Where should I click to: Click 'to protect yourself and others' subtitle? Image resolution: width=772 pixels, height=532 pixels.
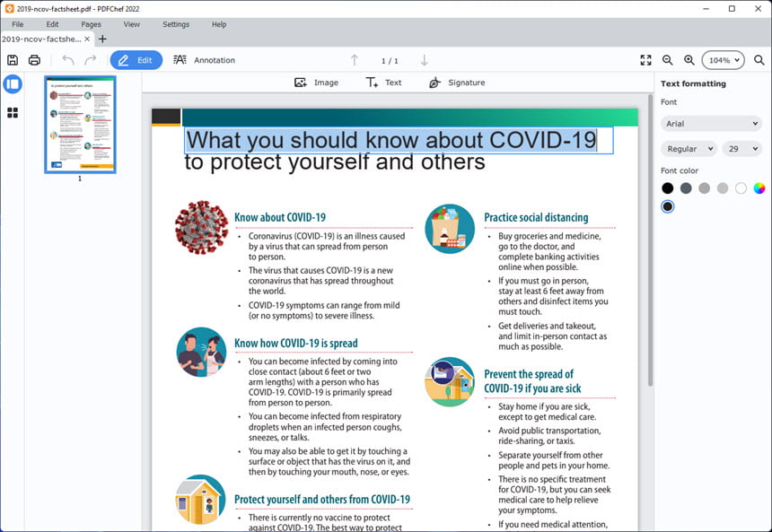pos(335,162)
